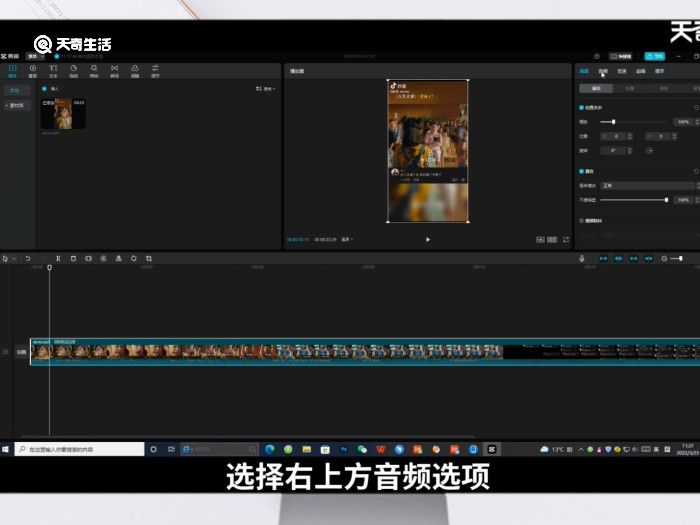This screenshot has width=700, height=525.
Task: Click the second blue link toggle on timeline toolbar
Action: pyautogui.click(x=618, y=258)
